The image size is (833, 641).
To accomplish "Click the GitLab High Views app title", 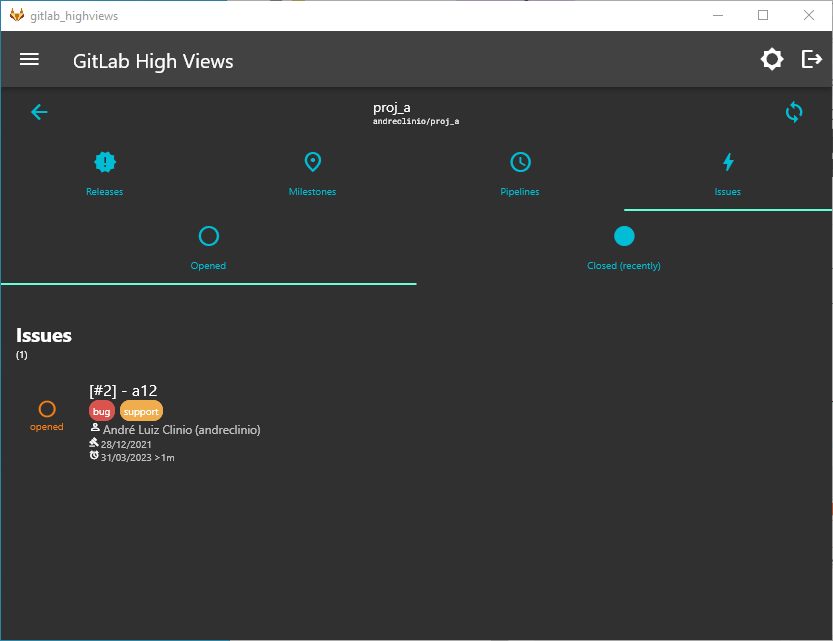I will [x=153, y=61].
